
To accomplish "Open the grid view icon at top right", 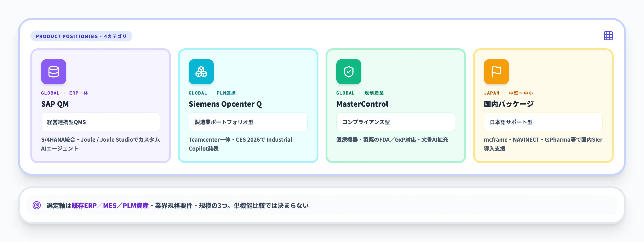I will [608, 36].
